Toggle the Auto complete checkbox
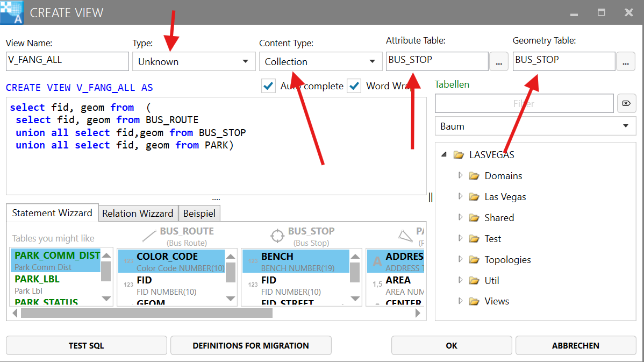The height and width of the screenshot is (362, 644). pos(269,86)
